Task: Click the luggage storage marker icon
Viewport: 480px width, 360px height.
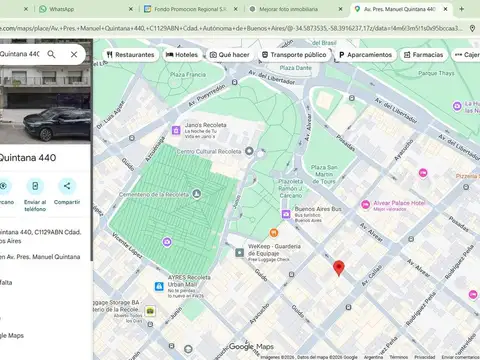Action: (150, 311)
